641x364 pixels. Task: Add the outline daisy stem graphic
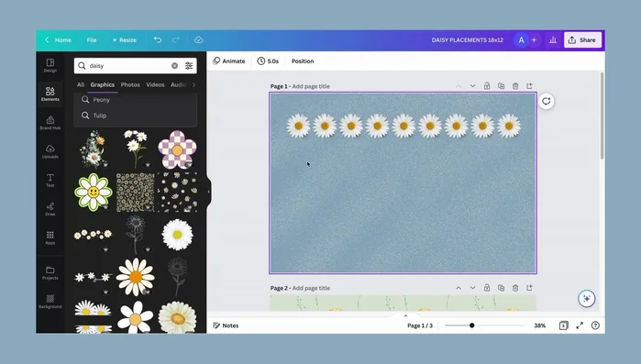(x=136, y=235)
